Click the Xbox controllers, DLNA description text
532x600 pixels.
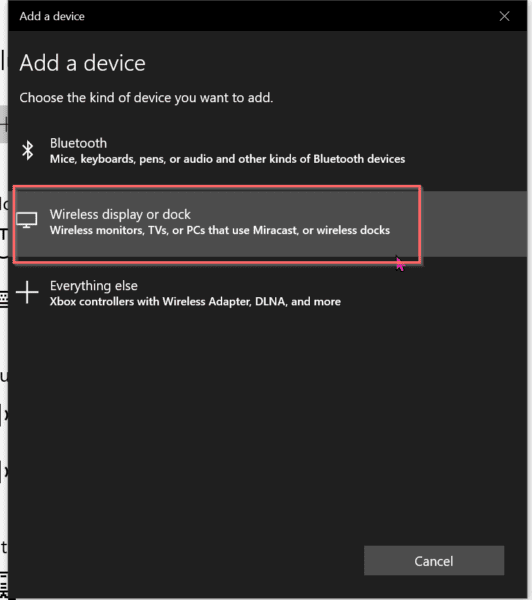click(195, 302)
